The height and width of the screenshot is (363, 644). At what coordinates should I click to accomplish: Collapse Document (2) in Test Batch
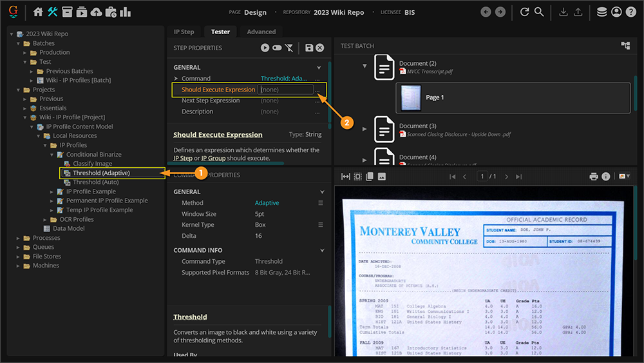[365, 66]
